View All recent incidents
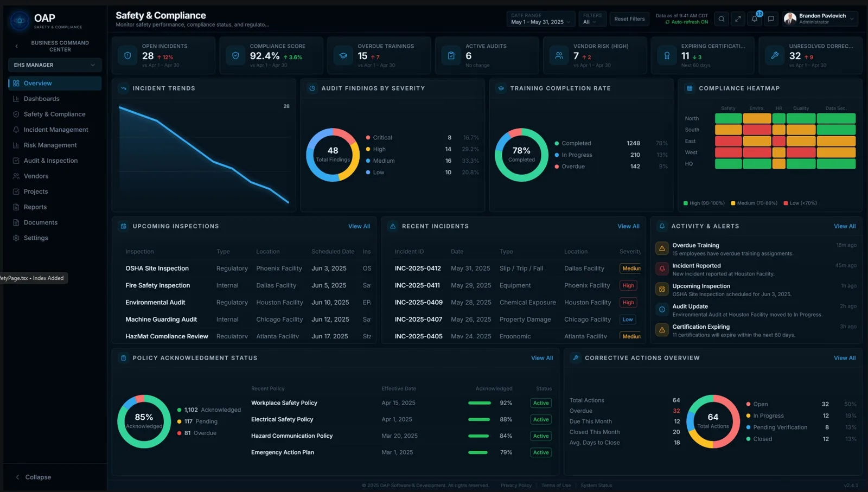This screenshot has height=492, width=868. coord(628,226)
